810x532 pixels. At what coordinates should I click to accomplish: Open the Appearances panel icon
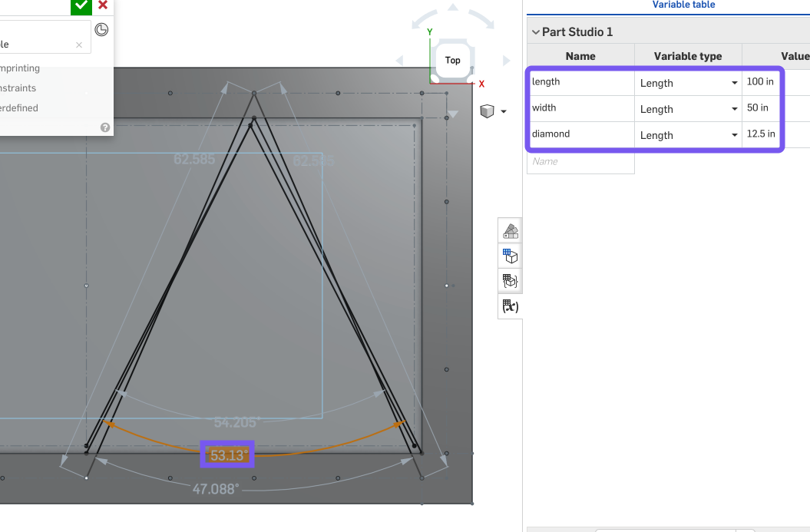[510, 230]
